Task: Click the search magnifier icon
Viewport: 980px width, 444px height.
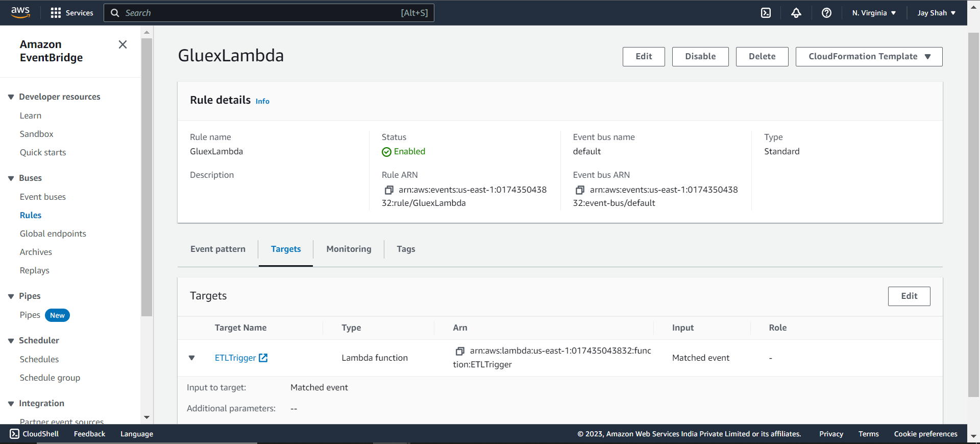Action: pyautogui.click(x=115, y=13)
